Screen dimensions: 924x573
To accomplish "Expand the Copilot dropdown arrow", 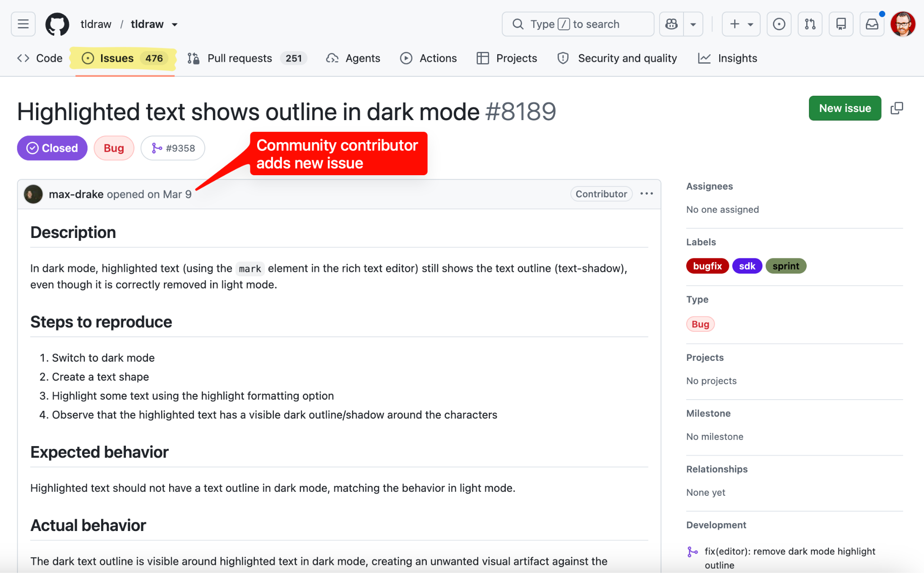I will click(x=693, y=24).
